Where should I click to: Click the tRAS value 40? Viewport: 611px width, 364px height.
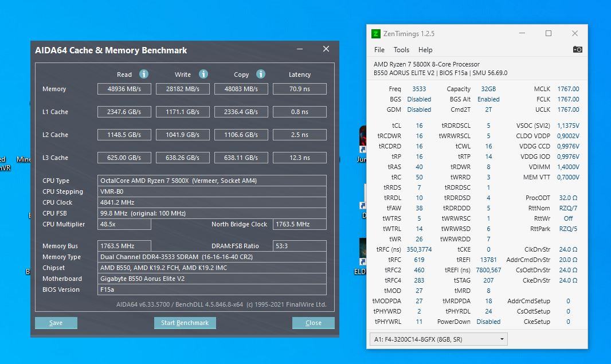(419, 167)
